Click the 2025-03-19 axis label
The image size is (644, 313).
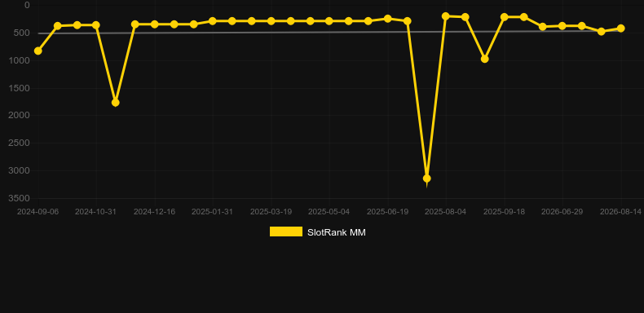coord(271,212)
